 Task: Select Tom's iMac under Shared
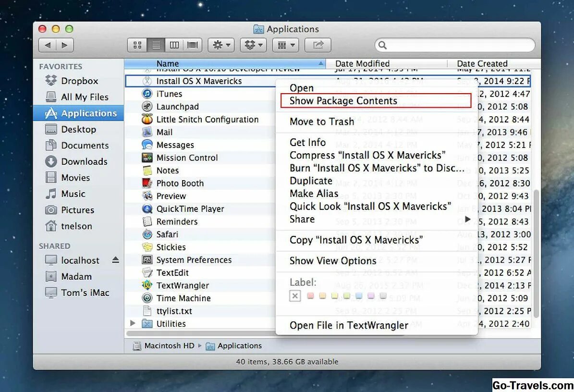77,293
